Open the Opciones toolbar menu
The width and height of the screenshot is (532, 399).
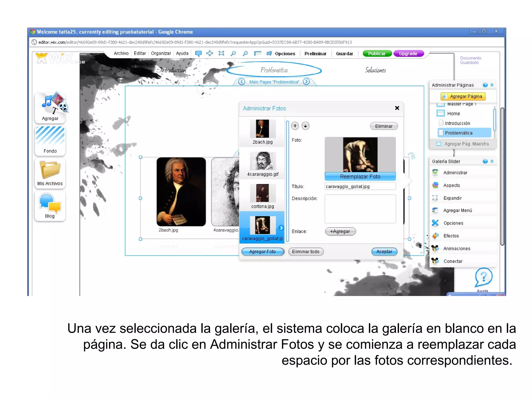[285, 54]
